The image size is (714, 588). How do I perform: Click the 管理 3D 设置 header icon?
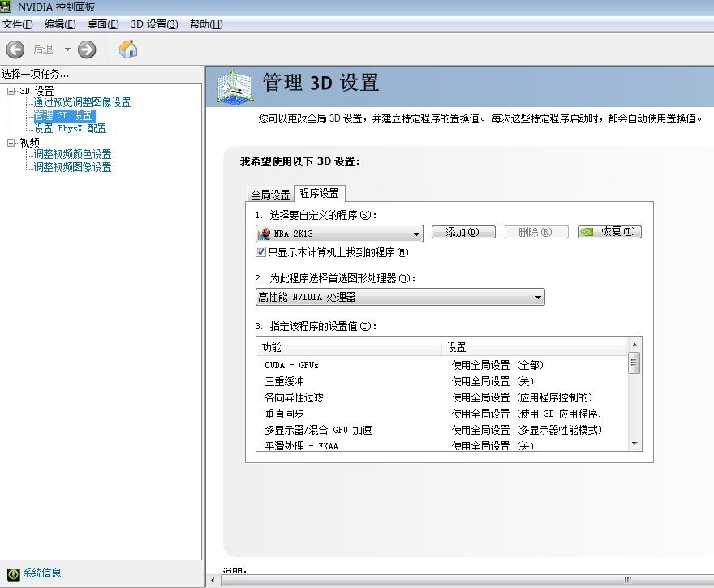pos(234,87)
